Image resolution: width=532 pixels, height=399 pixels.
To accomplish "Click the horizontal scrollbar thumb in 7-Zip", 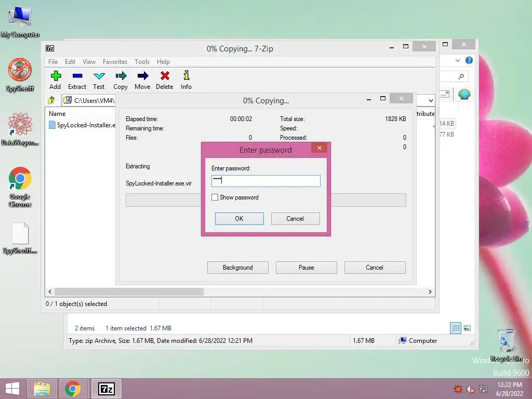I will pos(129,292).
